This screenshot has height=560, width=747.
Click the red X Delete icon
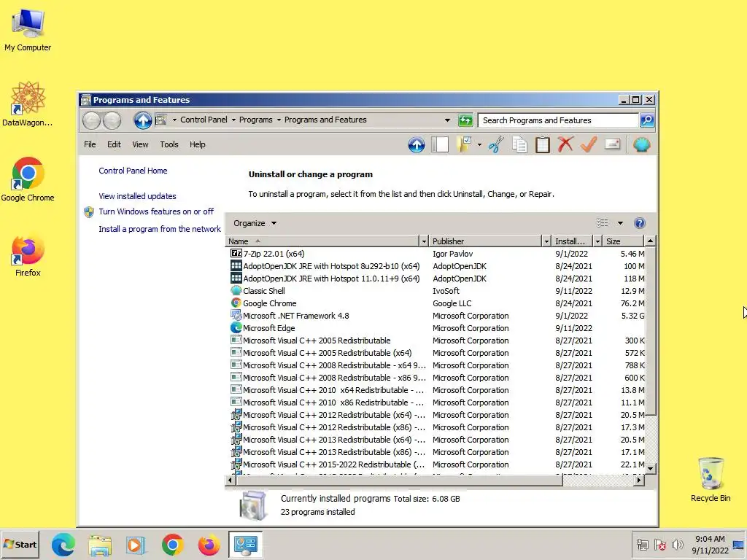pyautogui.click(x=565, y=145)
